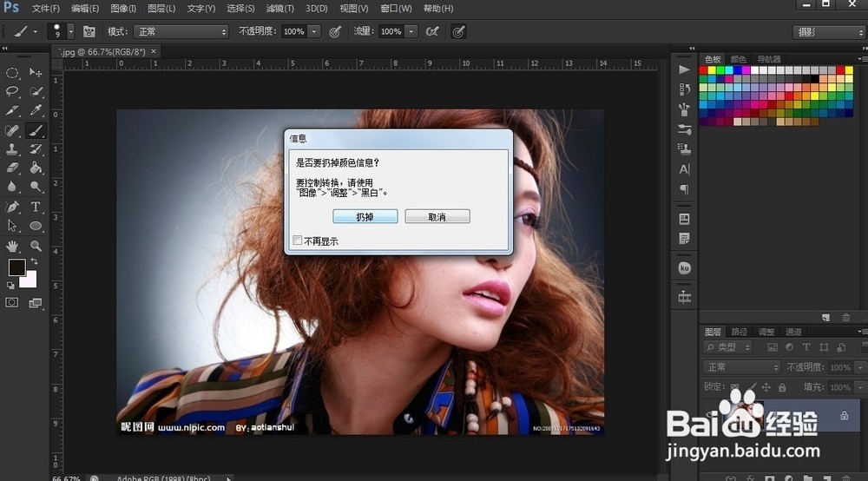
Task: Open the 滤镜(T) menu
Action: 279,9
